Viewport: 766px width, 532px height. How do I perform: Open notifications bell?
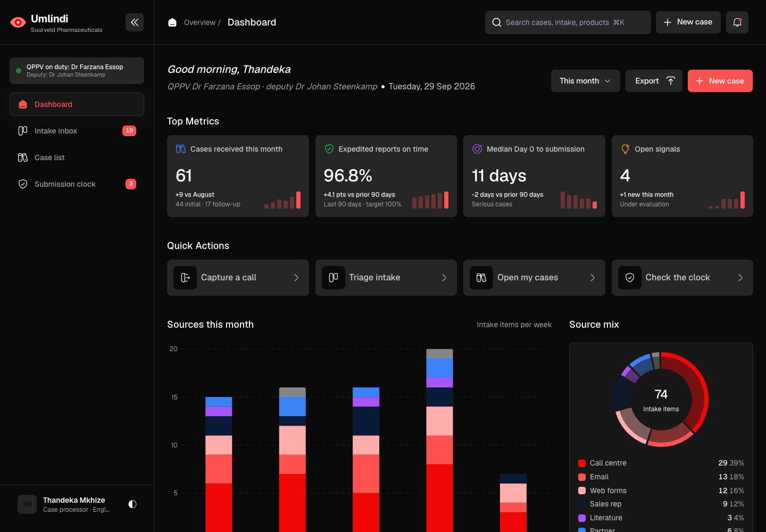pos(737,22)
